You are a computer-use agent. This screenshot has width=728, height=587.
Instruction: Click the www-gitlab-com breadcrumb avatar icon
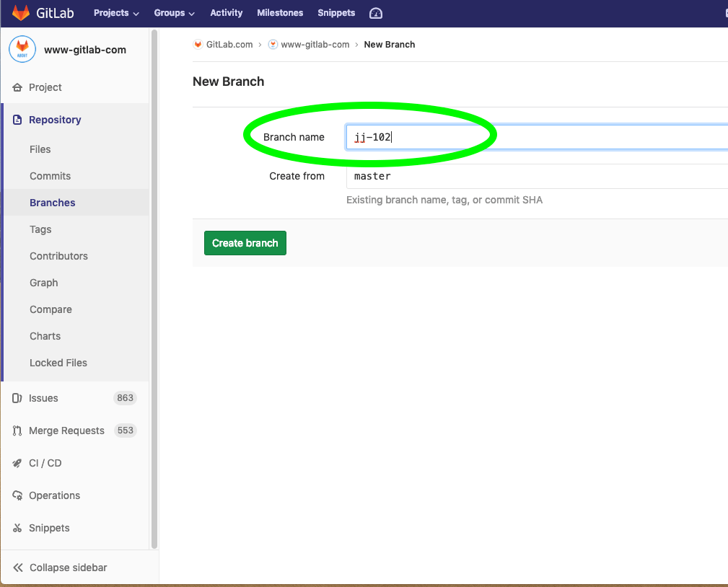click(x=273, y=45)
